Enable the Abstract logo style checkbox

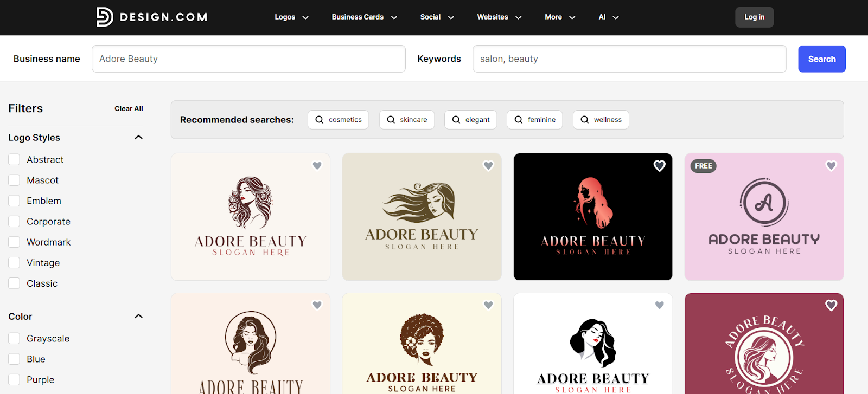click(x=14, y=160)
